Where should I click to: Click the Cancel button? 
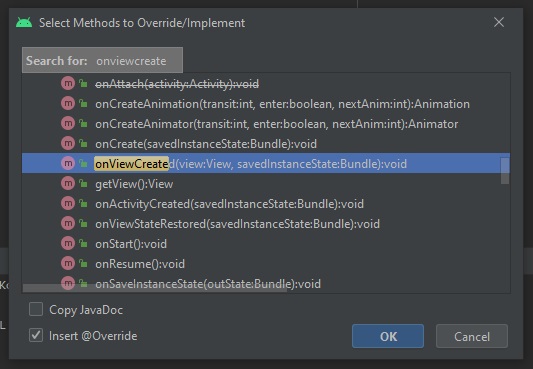(472, 336)
